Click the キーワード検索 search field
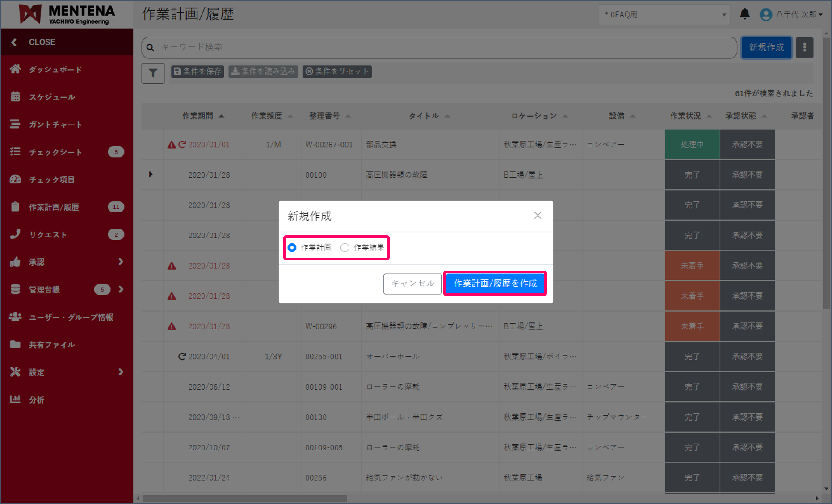Screen dimensions: 832x504 click(402, 47)
